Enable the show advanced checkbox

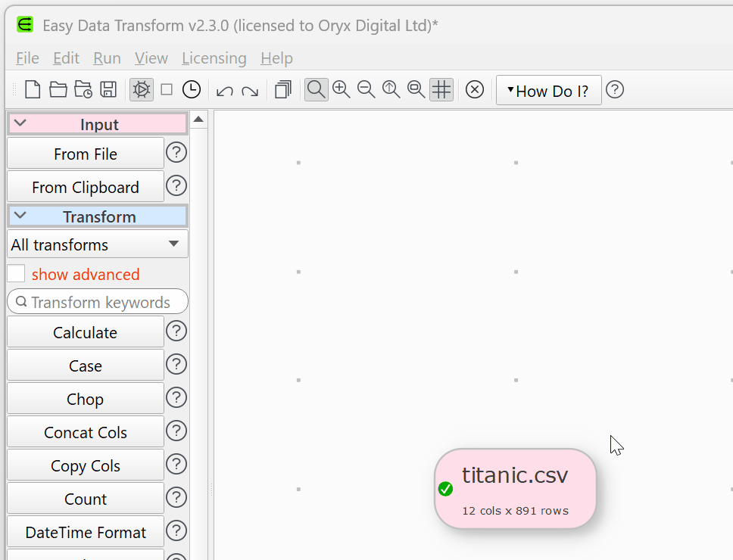tap(16, 274)
